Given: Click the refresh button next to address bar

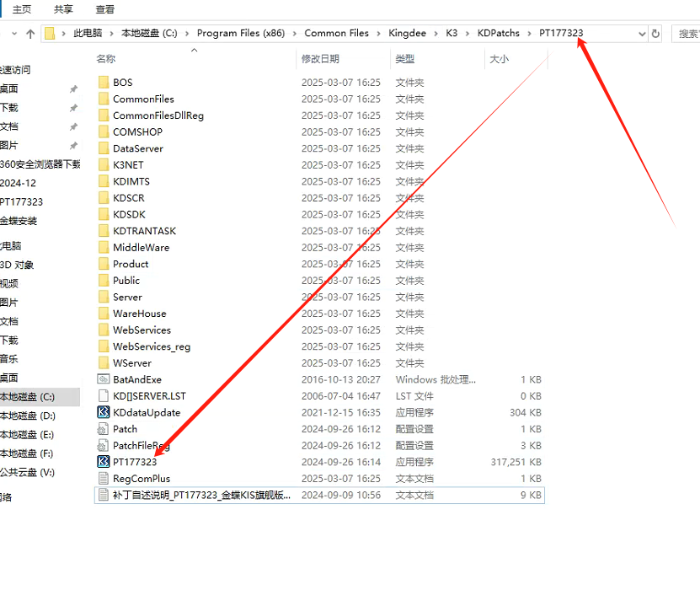Looking at the screenshot, I should [x=655, y=34].
